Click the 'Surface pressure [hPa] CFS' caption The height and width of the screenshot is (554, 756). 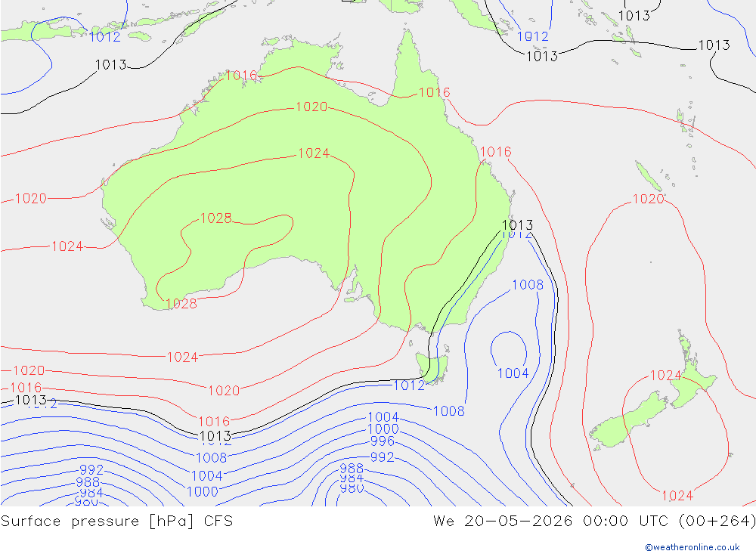116,521
